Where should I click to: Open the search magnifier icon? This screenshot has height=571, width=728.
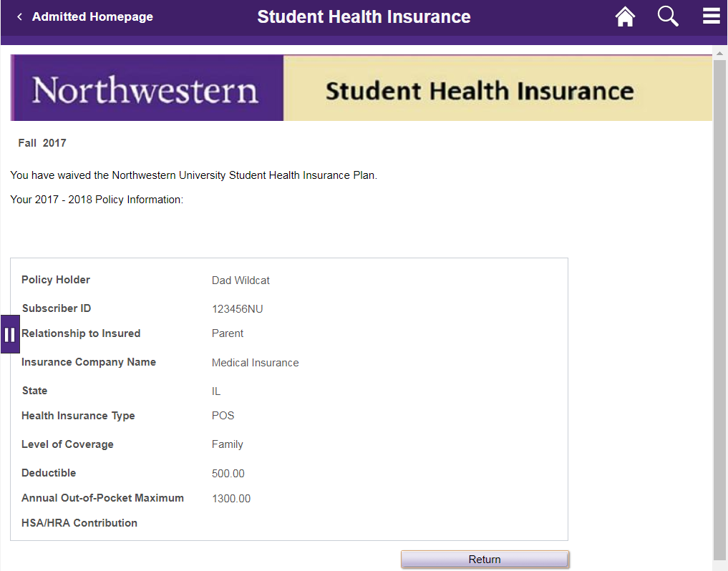[668, 16]
